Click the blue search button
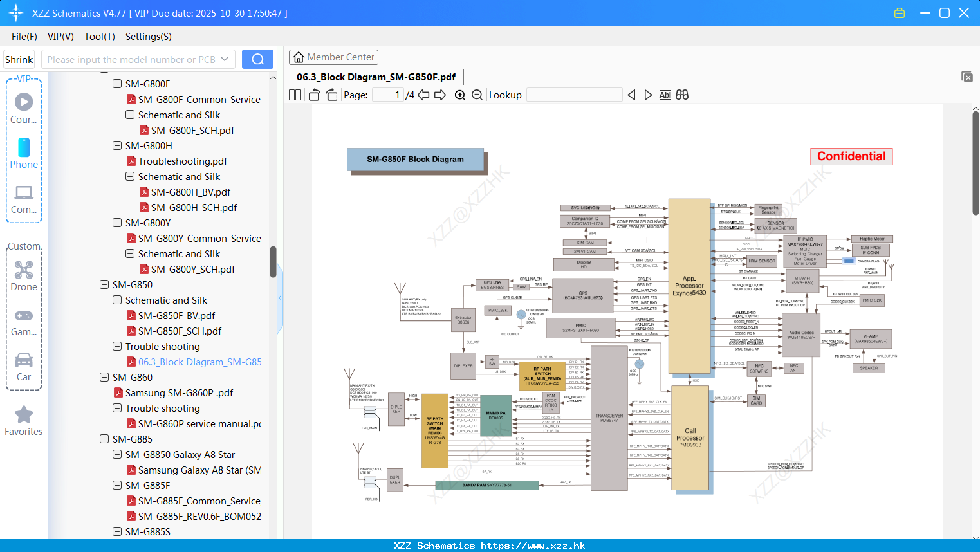The height and width of the screenshot is (552, 980). coord(257,59)
